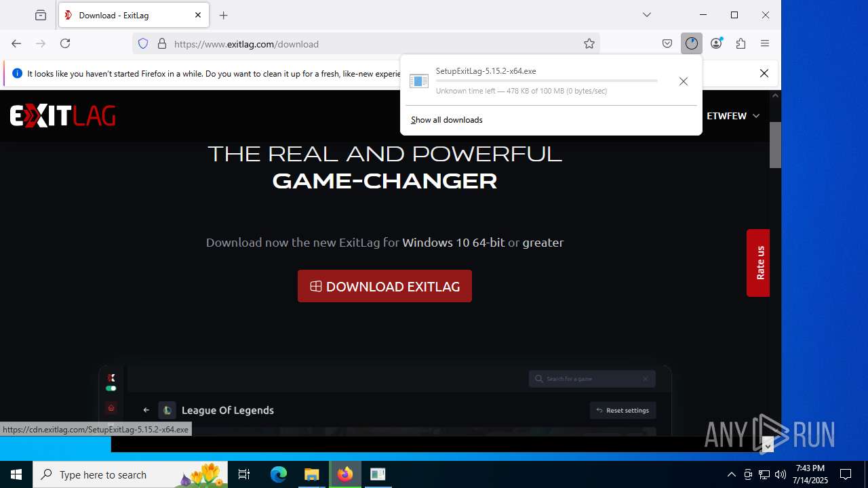Image resolution: width=868 pixels, height=488 pixels.
Task: Open tracking protection shield icon
Action: (x=143, y=43)
